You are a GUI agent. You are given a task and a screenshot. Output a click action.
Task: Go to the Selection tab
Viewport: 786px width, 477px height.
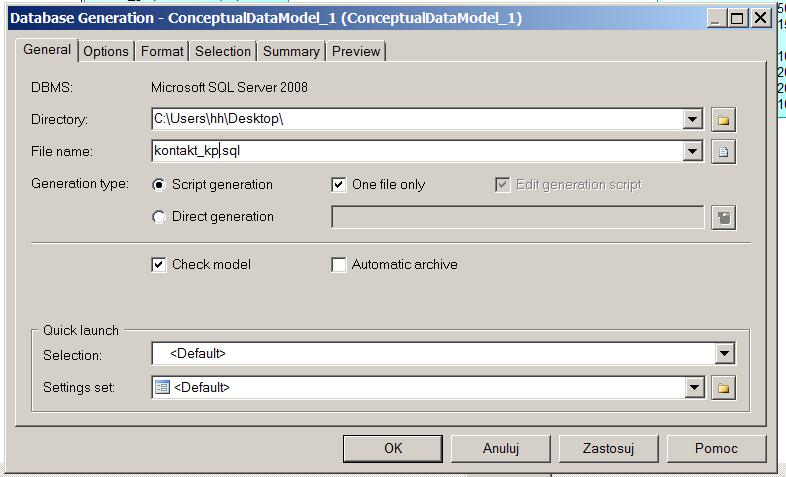223,52
